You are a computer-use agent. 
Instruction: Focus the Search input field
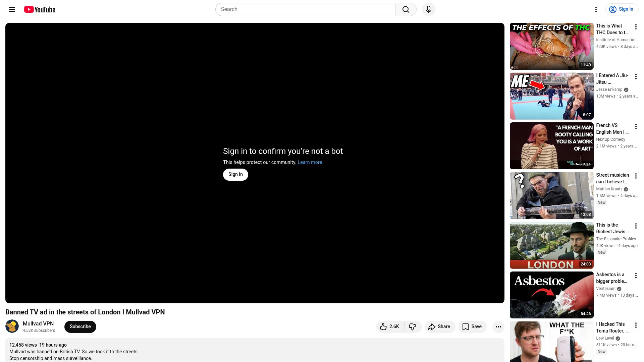tap(305, 9)
